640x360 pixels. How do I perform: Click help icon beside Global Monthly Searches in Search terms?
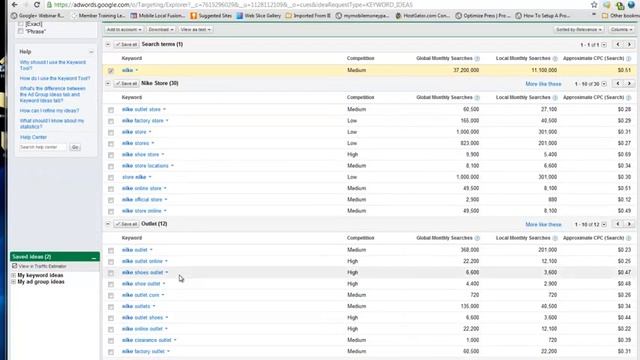(x=477, y=59)
